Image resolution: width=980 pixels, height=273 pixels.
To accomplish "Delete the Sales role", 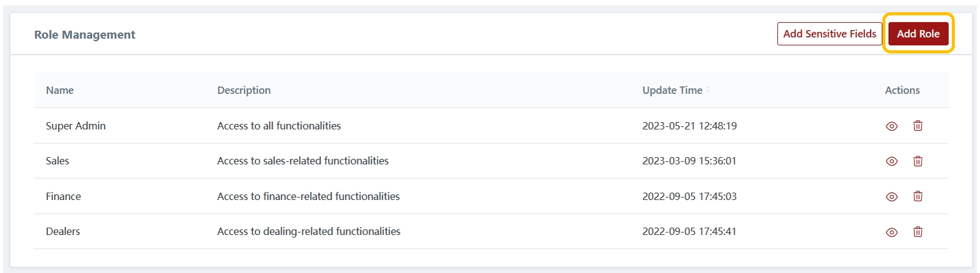I will coord(917,161).
